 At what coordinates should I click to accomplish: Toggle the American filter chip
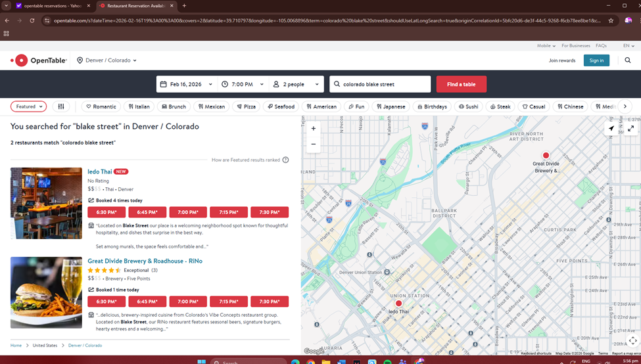pyautogui.click(x=321, y=106)
